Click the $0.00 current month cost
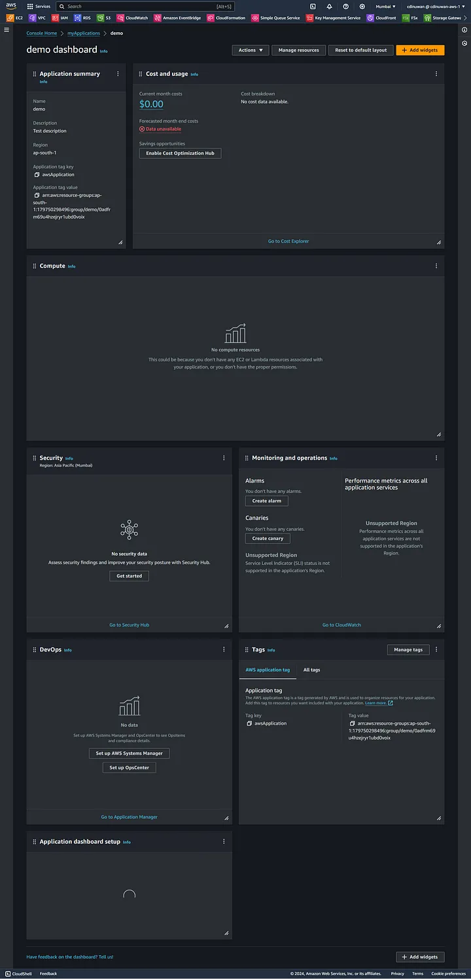471x980 pixels. (x=151, y=104)
